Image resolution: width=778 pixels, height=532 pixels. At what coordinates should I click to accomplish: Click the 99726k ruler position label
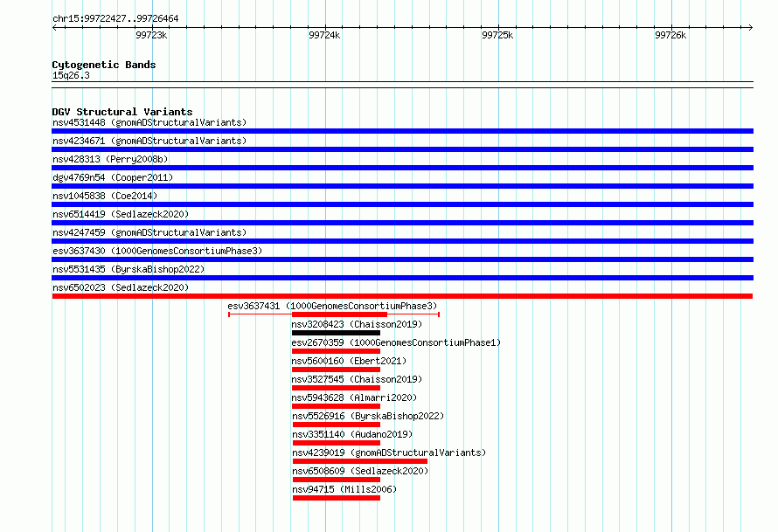point(670,35)
